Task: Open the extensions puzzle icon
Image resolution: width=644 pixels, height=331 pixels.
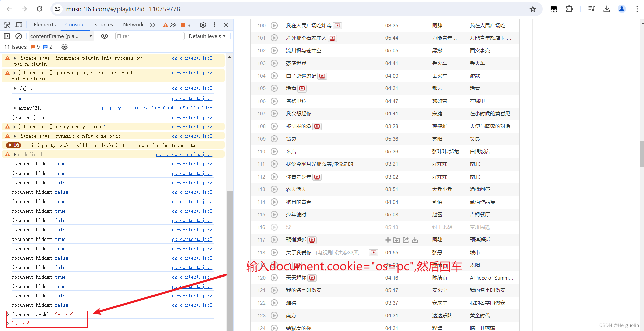Action: click(x=569, y=9)
